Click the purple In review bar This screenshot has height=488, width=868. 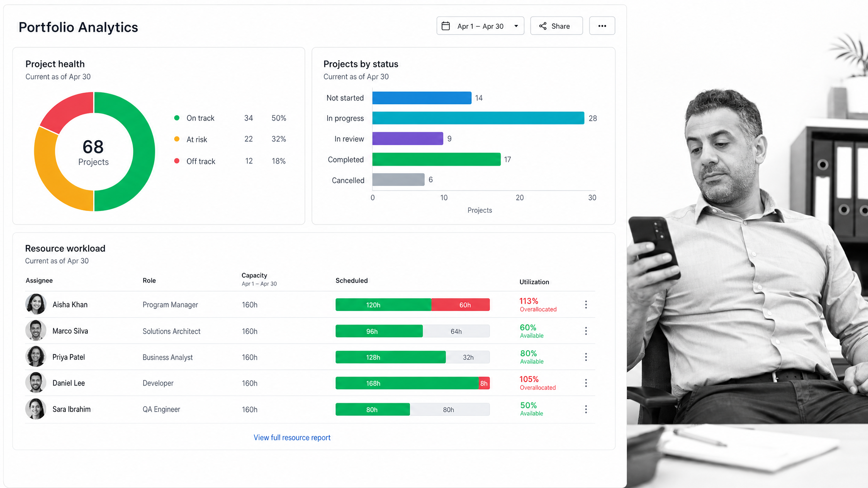(408, 139)
